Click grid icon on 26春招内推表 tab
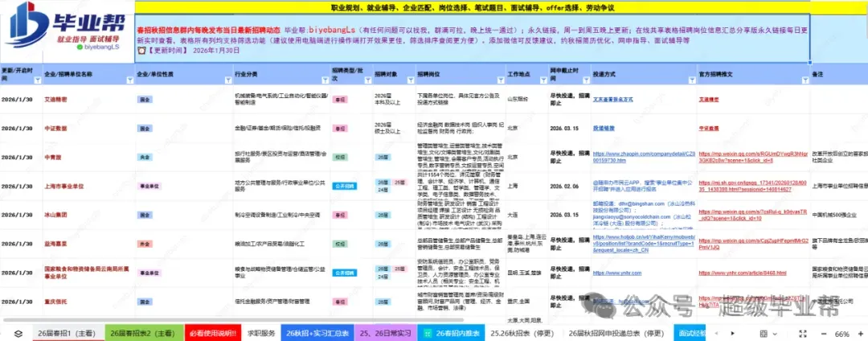 428,334
